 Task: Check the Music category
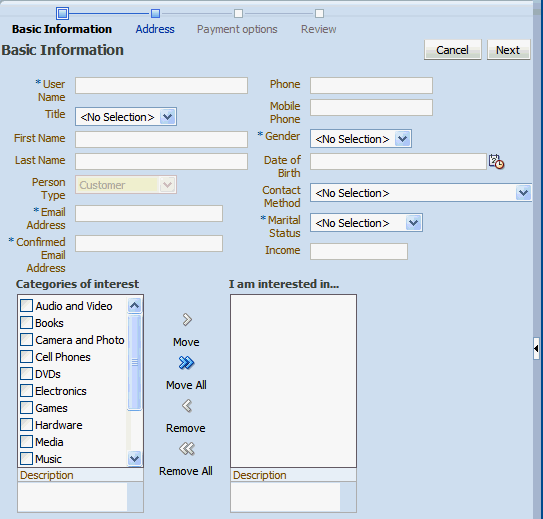26,459
